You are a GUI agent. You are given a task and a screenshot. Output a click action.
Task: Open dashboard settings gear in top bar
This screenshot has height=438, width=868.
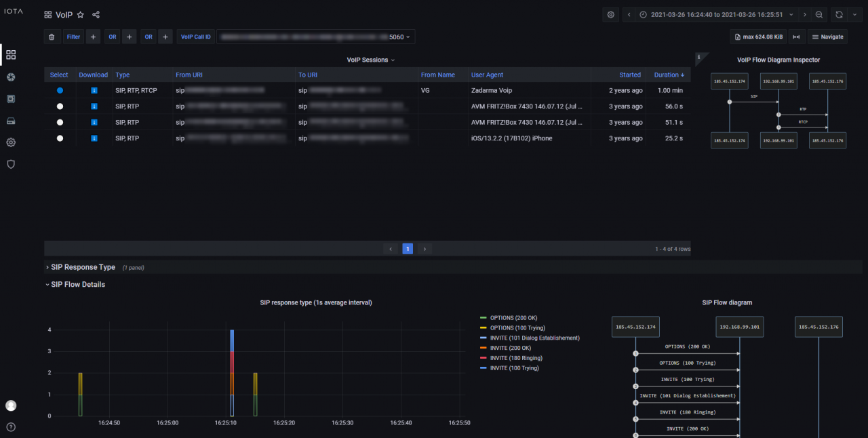point(611,15)
